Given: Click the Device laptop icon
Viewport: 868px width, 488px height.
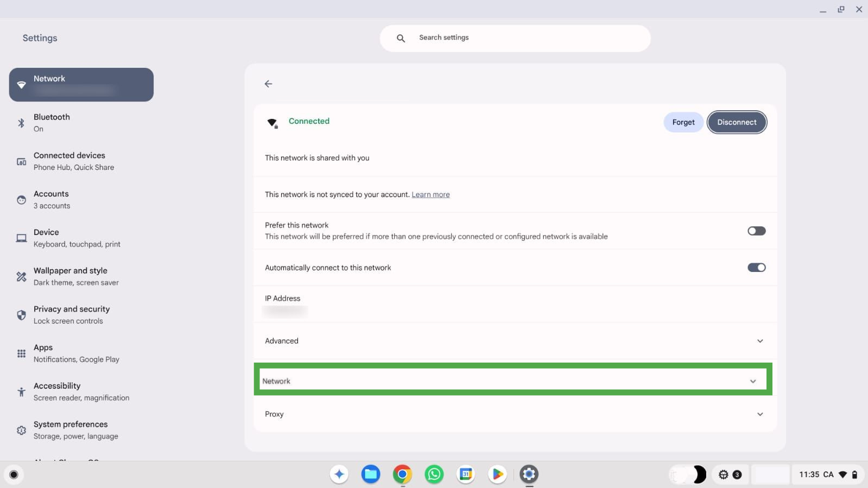Looking at the screenshot, I should (x=21, y=238).
